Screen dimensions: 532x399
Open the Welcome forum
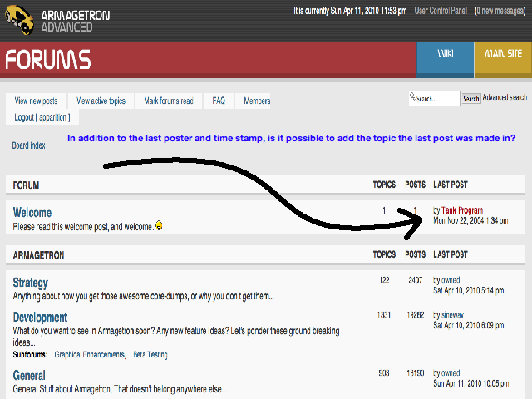point(32,213)
